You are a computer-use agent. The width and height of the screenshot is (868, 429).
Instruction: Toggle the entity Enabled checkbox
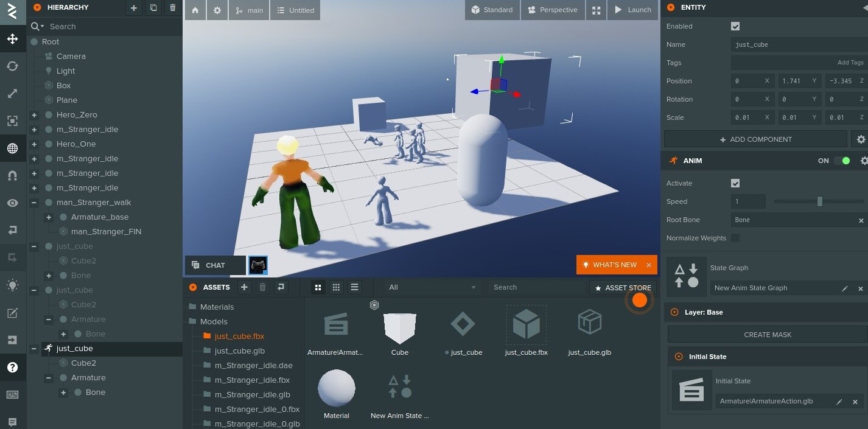pos(735,26)
